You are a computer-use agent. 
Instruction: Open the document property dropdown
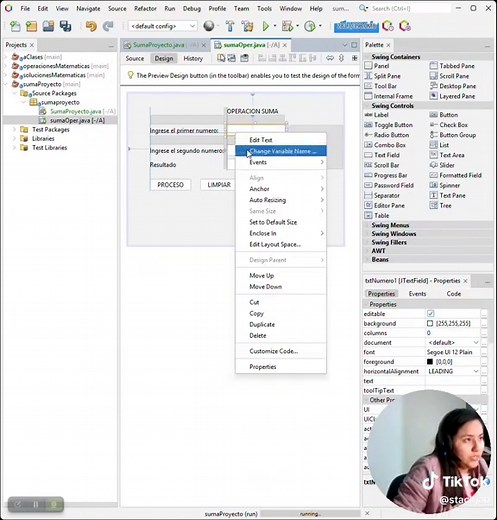476,343
